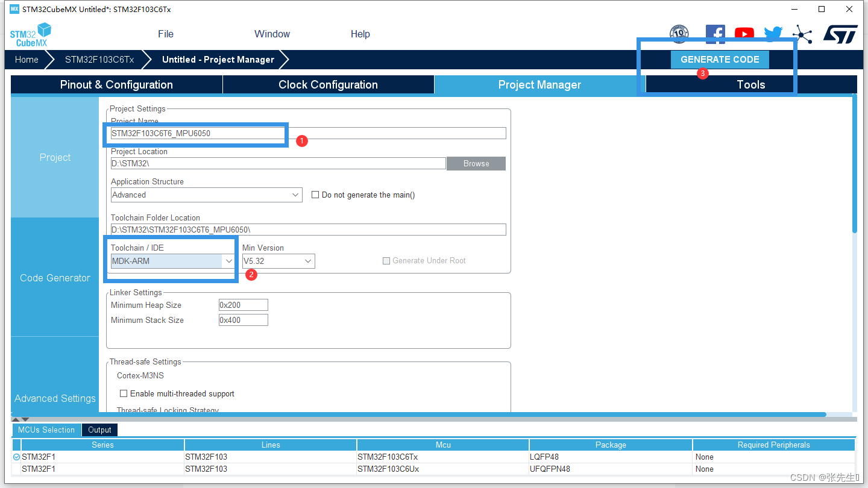Open the Toolchain / IDE dropdown
Viewport: 868px width, 488px height.
pos(173,261)
